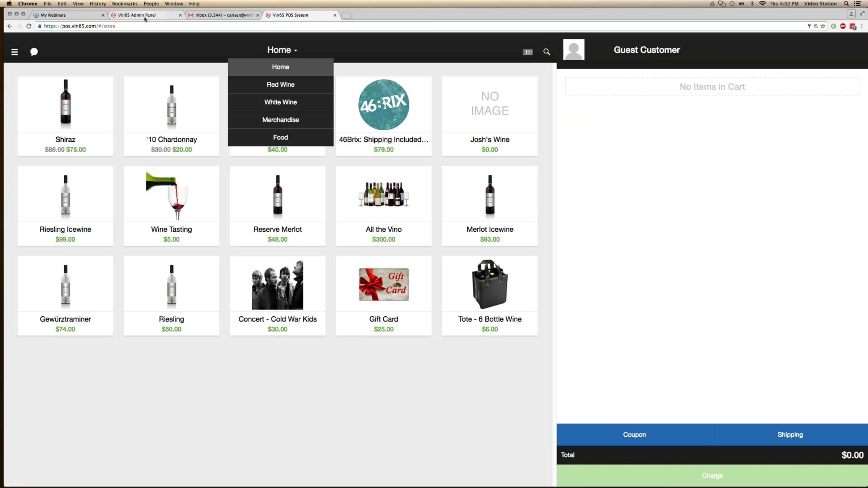Open macOS notification center icon

pos(858,4)
